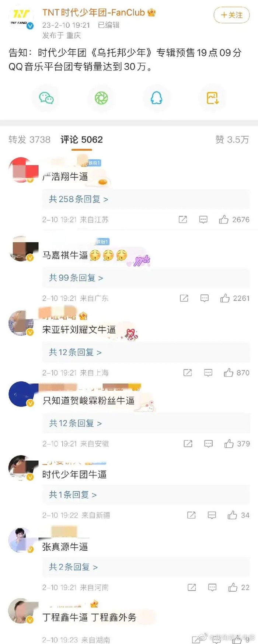The width and height of the screenshot is (258, 644).
Task: Select the 评论 5062 tab
Action: tap(81, 139)
